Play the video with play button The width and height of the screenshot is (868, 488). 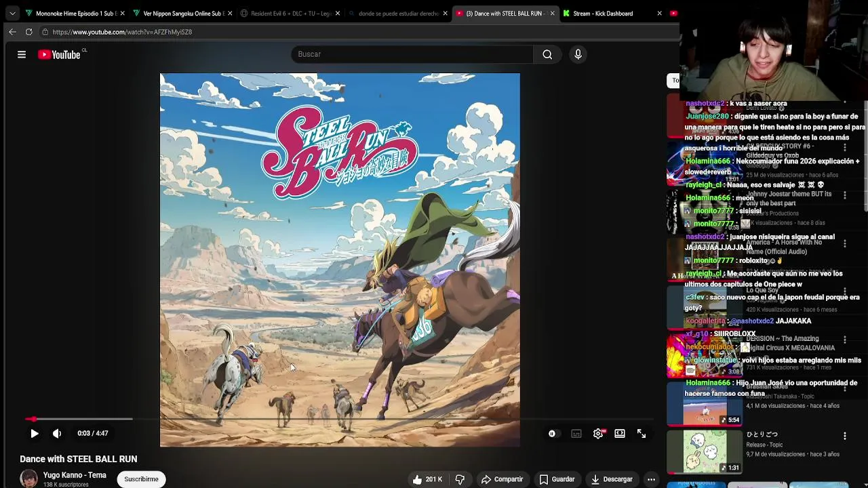(x=35, y=433)
